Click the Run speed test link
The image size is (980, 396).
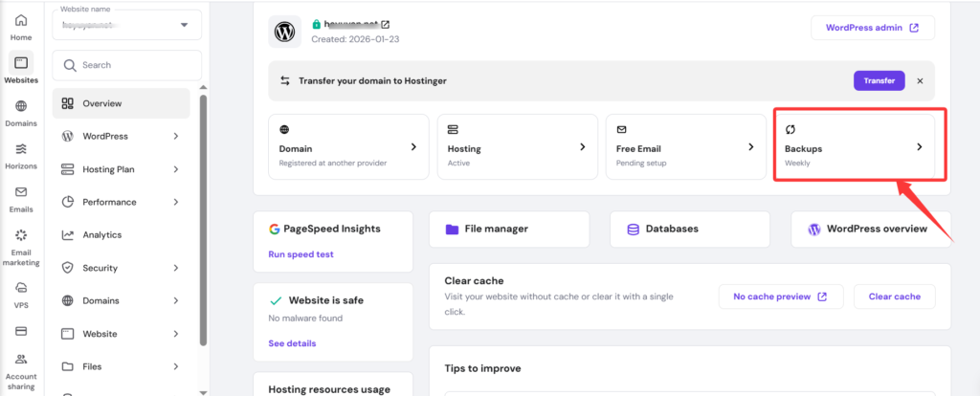[x=301, y=254]
